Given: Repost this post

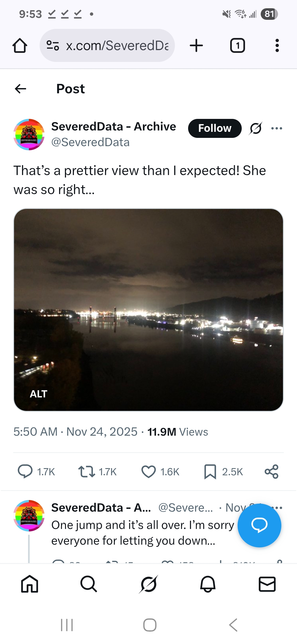Looking at the screenshot, I should [x=87, y=471].
